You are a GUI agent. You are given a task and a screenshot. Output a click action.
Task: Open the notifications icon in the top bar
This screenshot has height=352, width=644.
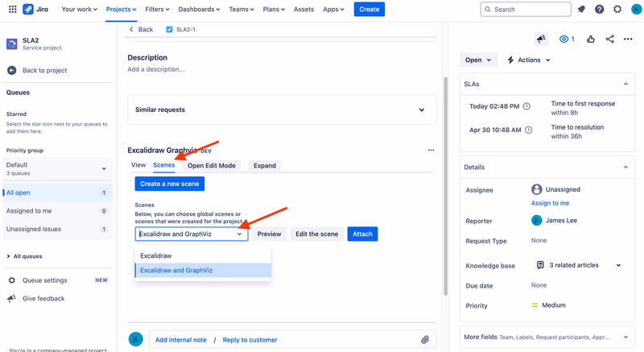(x=581, y=9)
